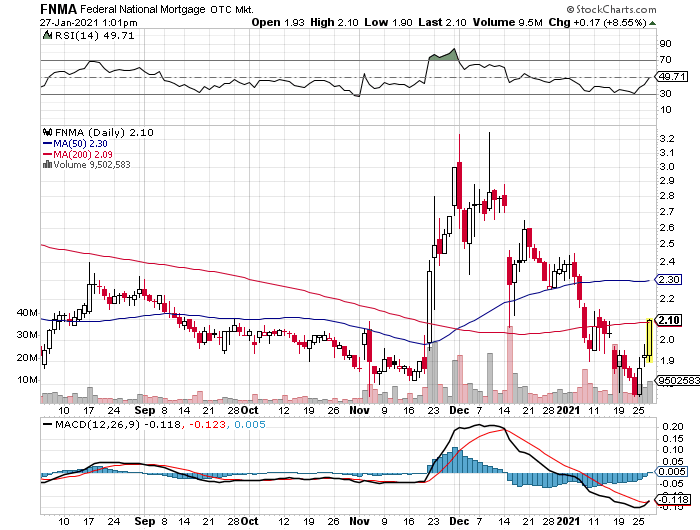Click the black MACD legend line marker
This screenshot has width=700, height=530.
tap(47, 425)
